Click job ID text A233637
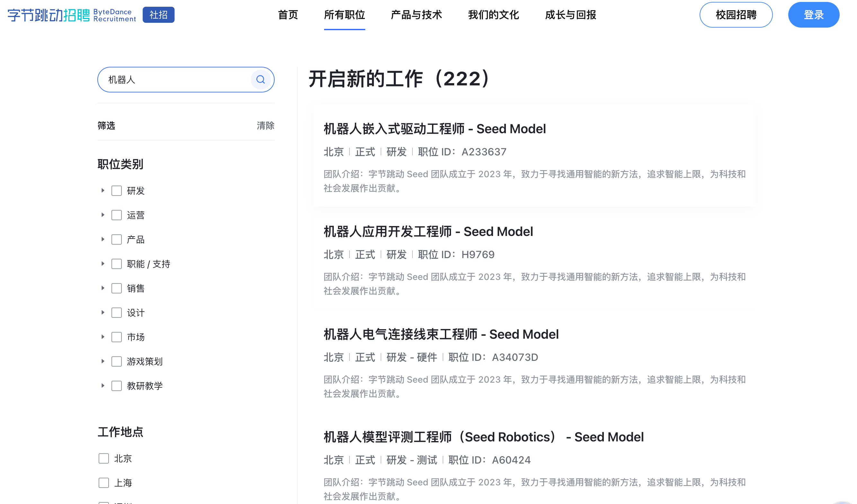Viewport: 857px width, 504px height. [484, 152]
